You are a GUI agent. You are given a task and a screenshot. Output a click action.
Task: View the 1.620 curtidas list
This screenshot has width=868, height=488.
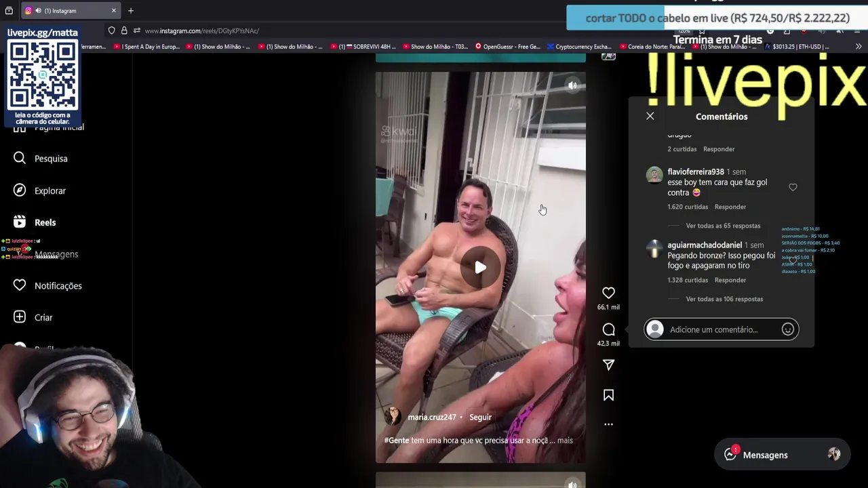688,207
